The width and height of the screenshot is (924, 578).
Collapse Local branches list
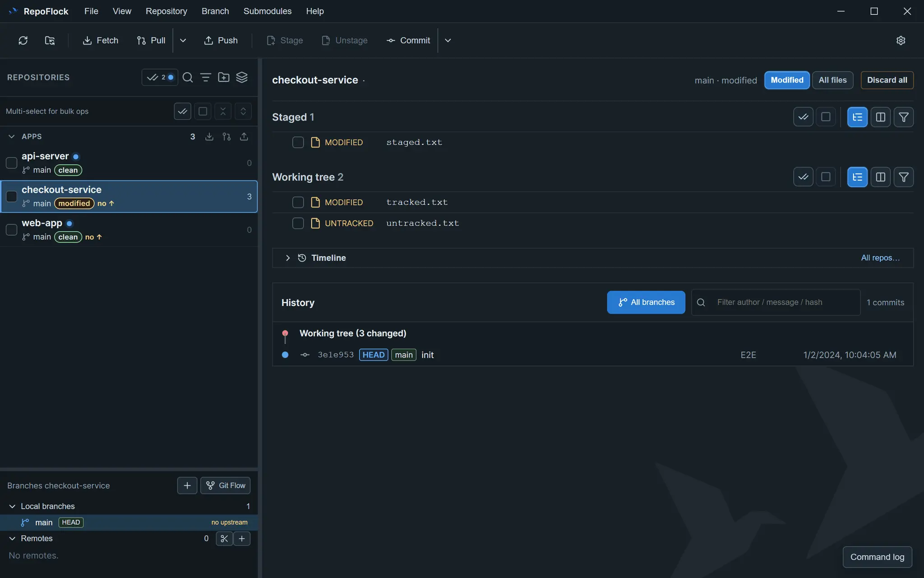pyautogui.click(x=12, y=506)
